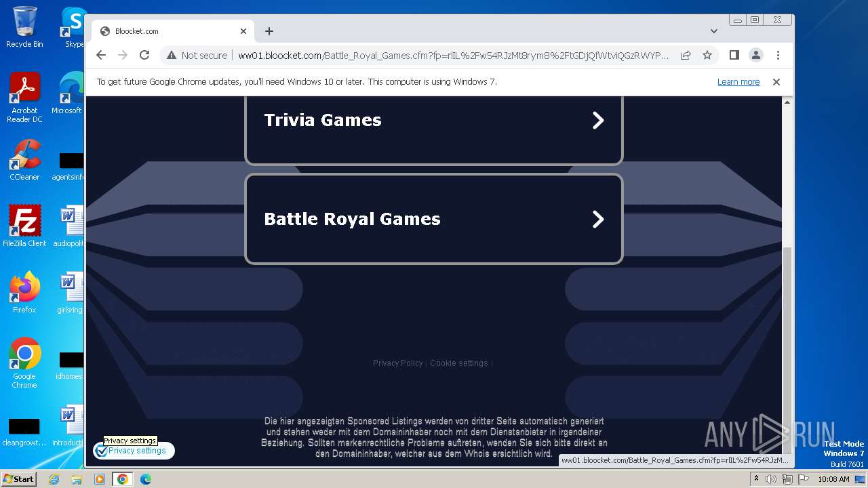Toggle the Chrome side panel
The width and height of the screenshot is (868, 488).
(734, 55)
